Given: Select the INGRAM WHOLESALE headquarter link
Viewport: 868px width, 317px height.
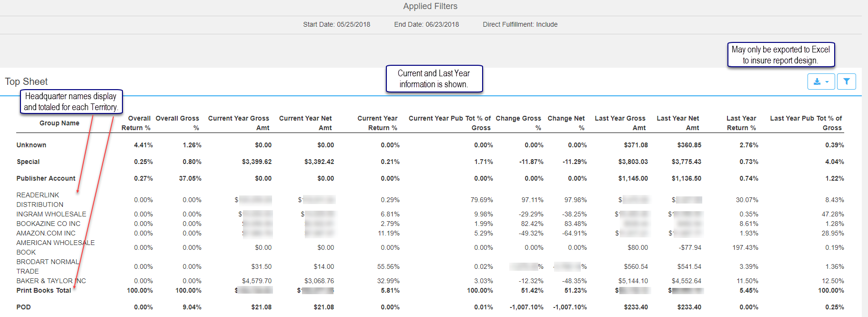Looking at the screenshot, I should [x=51, y=214].
